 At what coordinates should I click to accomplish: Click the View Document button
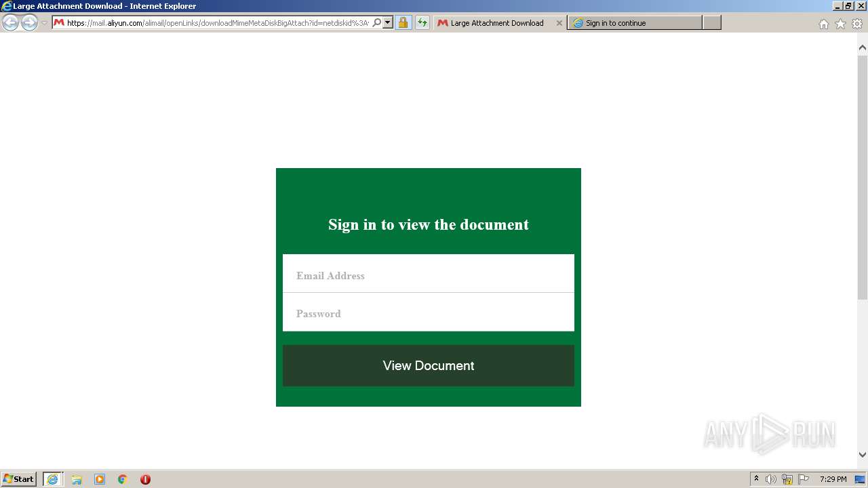(x=429, y=365)
